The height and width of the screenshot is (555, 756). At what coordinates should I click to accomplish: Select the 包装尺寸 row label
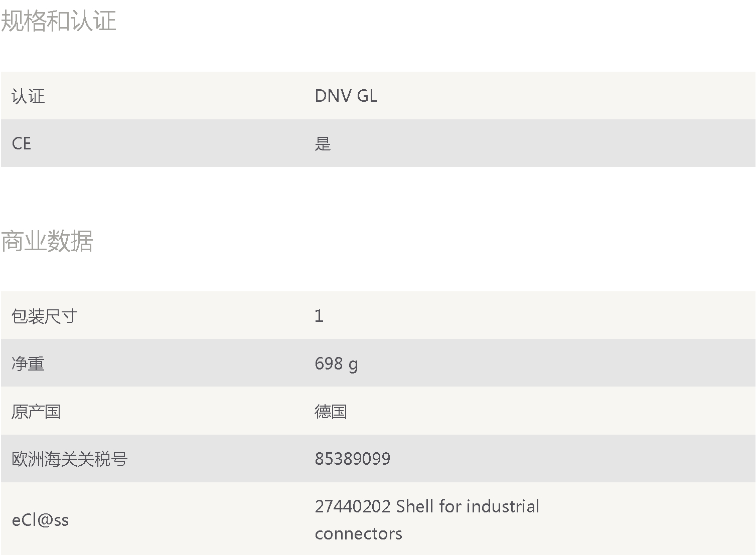[x=45, y=316]
